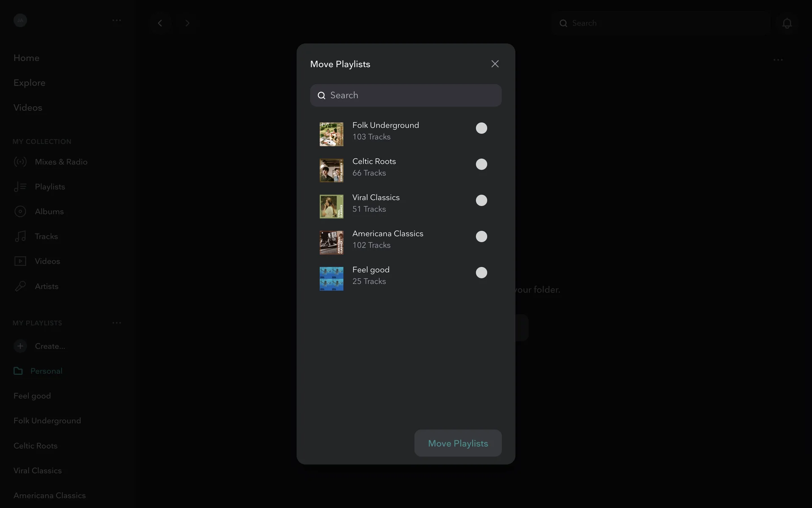This screenshot has height=508, width=812.
Task: Click the Artists microphone icon
Action: tap(20, 286)
